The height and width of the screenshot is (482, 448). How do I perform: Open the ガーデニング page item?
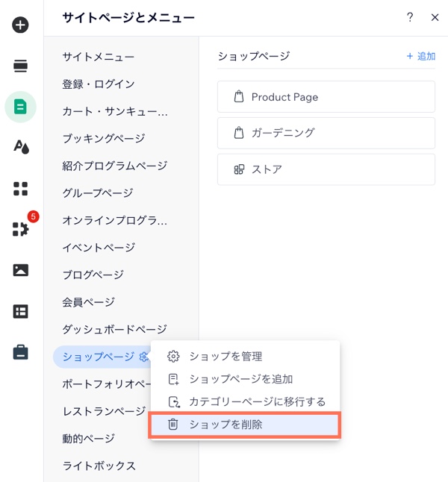pyautogui.click(x=326, y=133)
